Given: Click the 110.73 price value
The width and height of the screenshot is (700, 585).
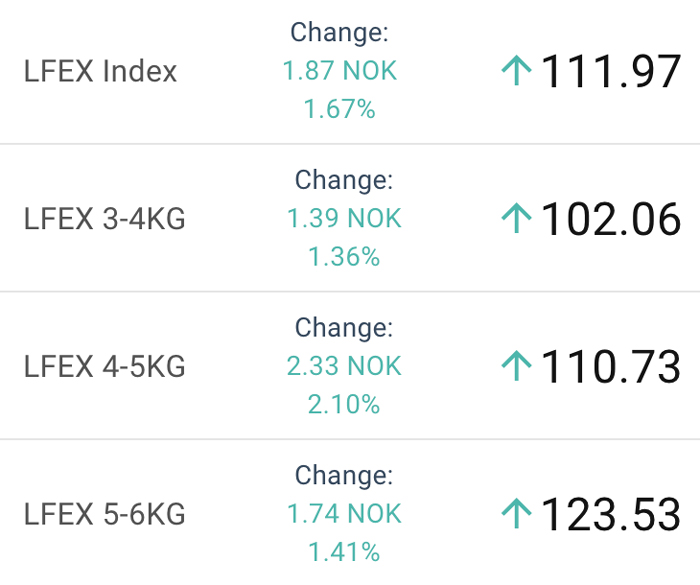Looking at the screenshot, I should (x=611, y=367).
